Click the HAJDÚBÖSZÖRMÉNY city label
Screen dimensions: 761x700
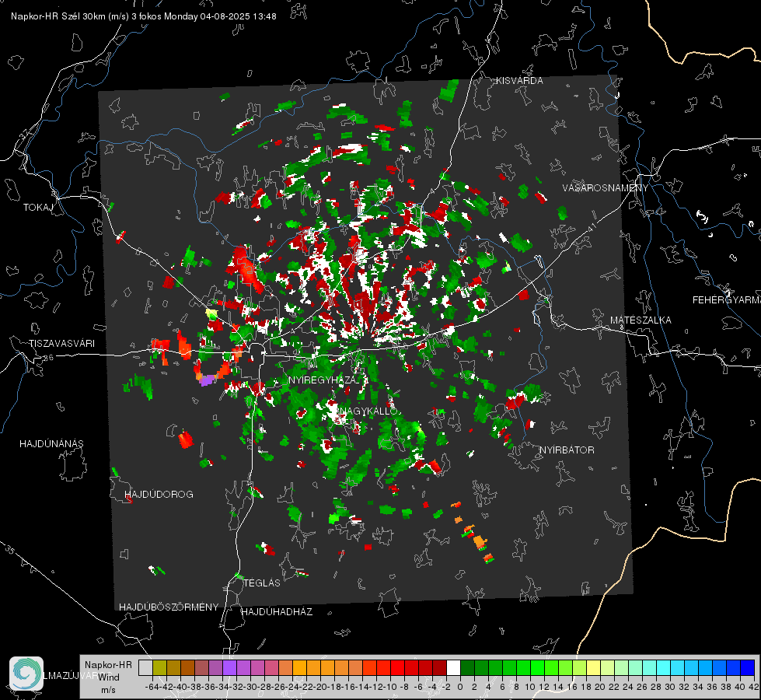169,607
